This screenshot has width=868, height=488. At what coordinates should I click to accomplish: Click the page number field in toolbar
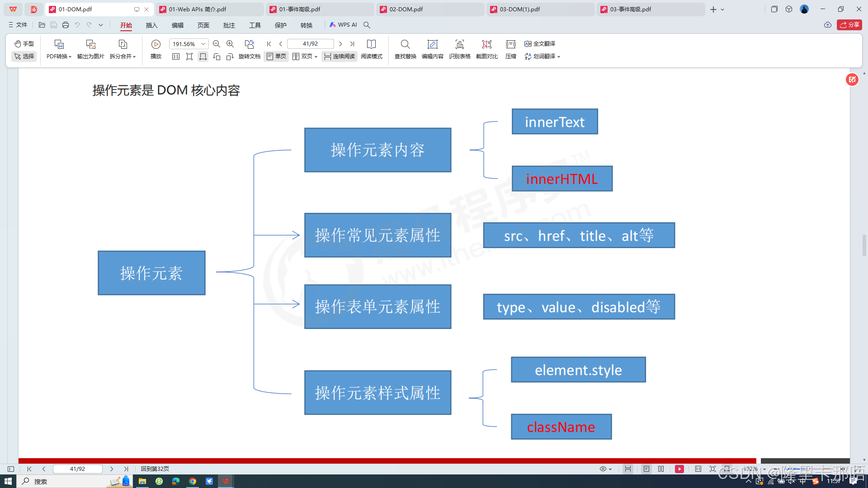click(310, 44)
